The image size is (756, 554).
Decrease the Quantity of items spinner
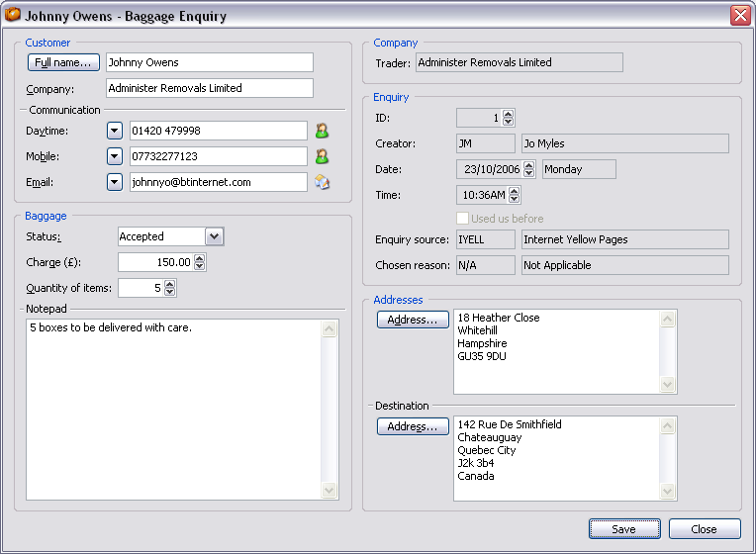pos(170,292)
